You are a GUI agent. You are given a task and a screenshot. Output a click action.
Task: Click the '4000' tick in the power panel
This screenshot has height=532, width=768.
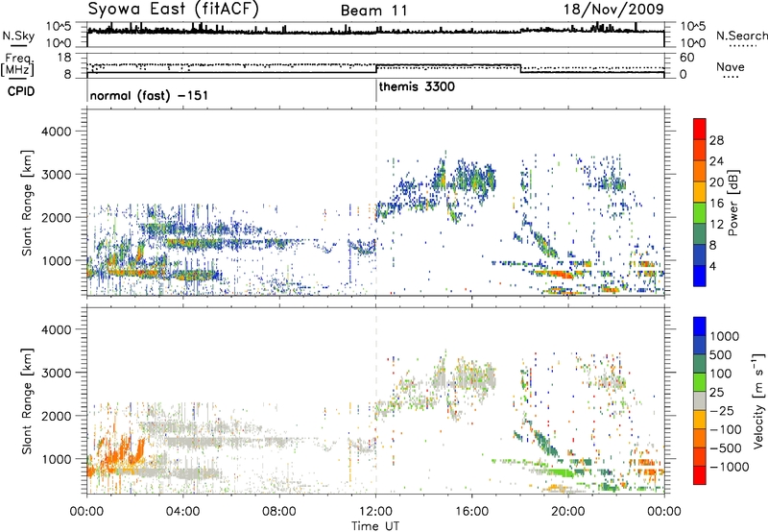tap(58, 132)
